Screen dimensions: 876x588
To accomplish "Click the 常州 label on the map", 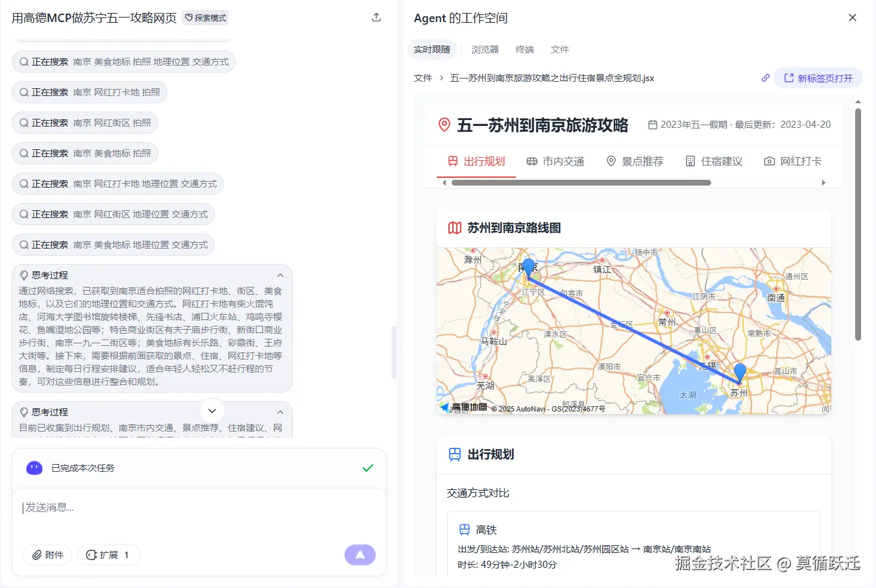I will [667, 322].
